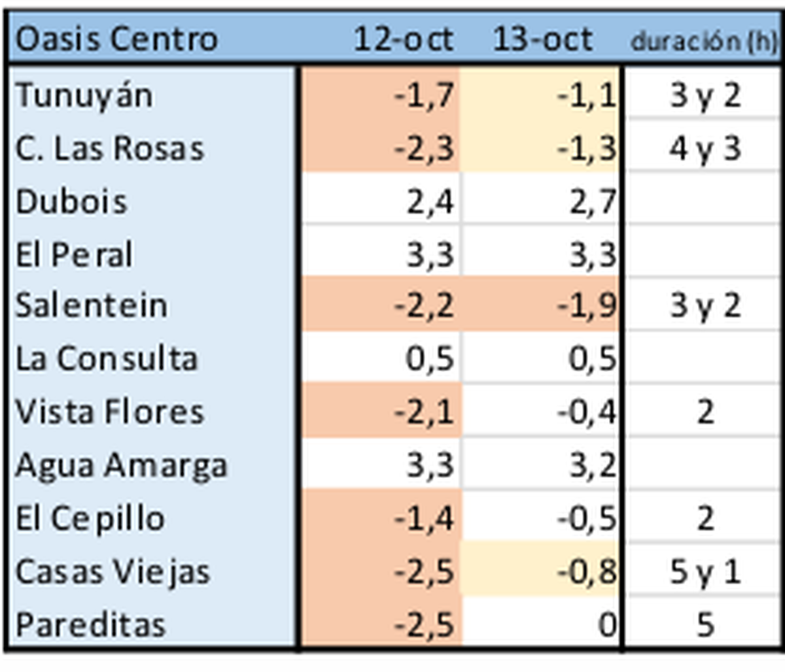Select the El Cepillo row label

pos(90,518)
